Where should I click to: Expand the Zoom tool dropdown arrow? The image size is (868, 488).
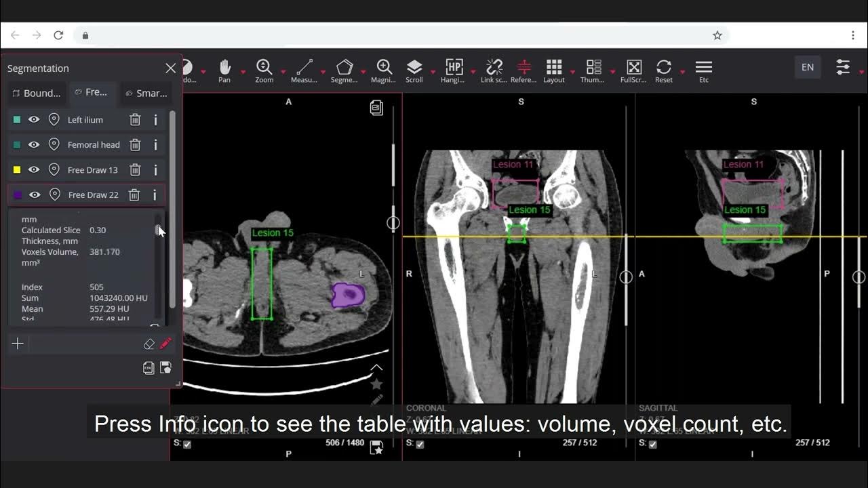coord(283,72)
